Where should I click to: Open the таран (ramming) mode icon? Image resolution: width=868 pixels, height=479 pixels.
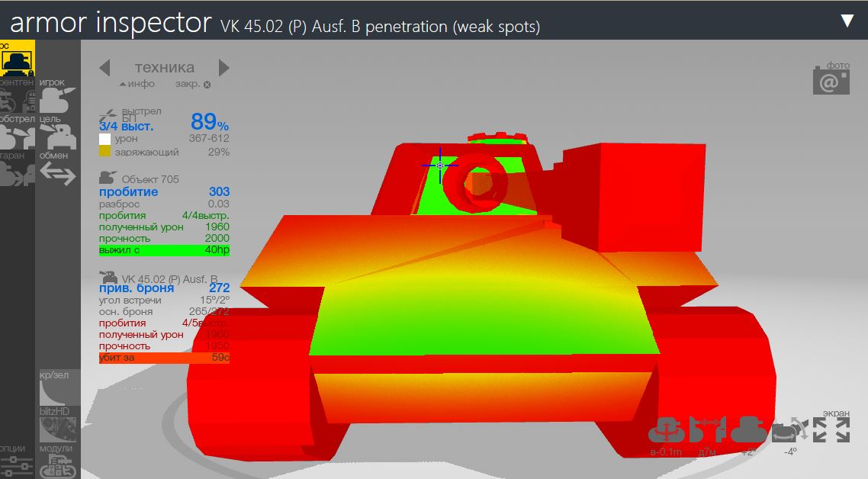coord(17,169)
